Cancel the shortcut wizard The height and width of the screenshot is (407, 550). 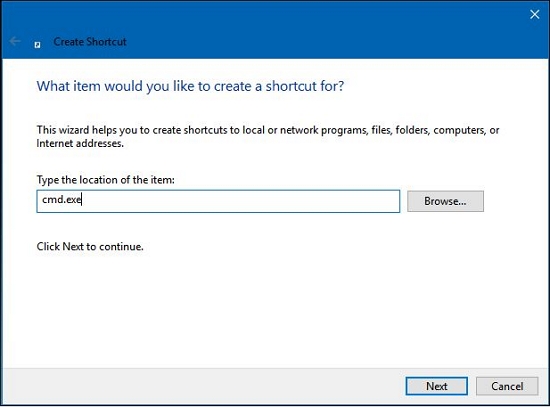[507, 386]
